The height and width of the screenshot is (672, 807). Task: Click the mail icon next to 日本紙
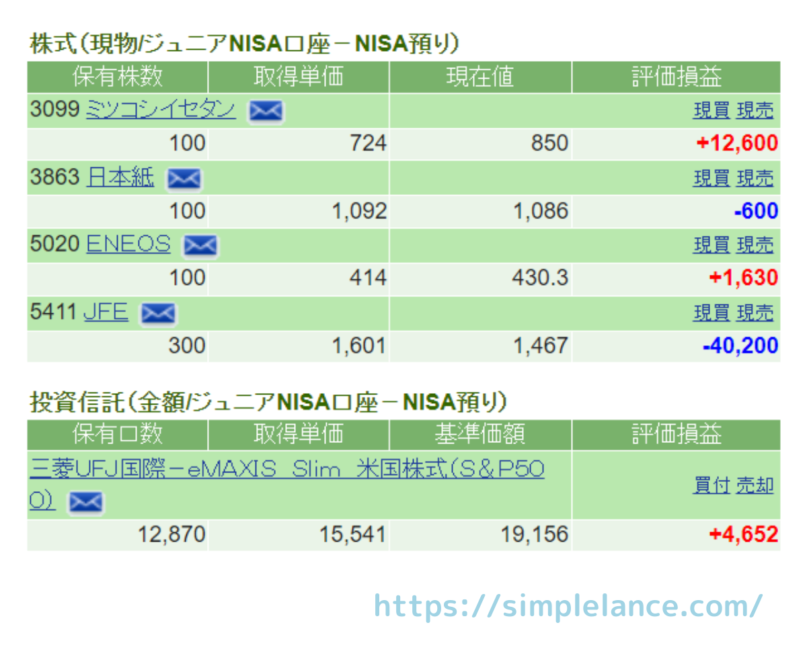click(184, 179)
